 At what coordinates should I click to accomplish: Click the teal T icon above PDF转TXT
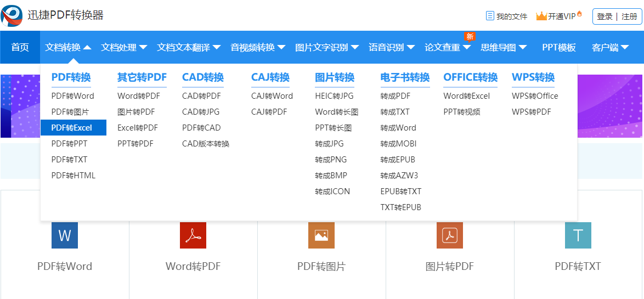point(578,235)
